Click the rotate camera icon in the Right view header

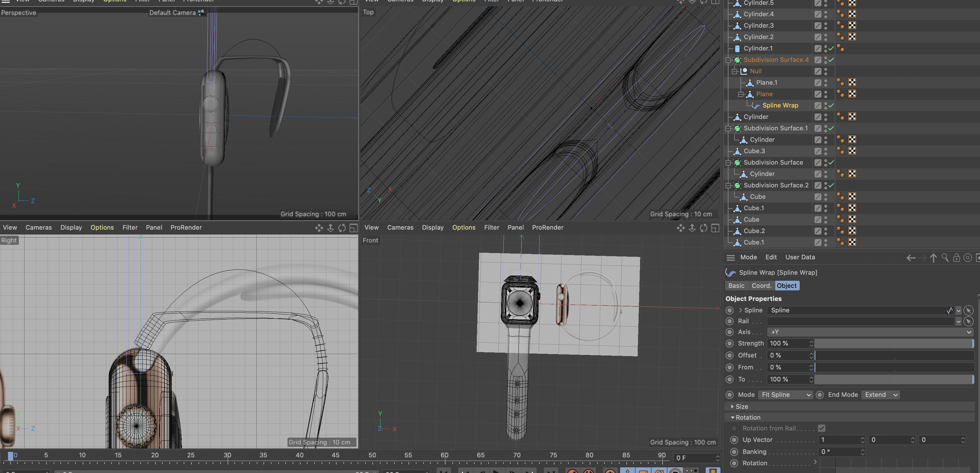[x=342, y=228]
